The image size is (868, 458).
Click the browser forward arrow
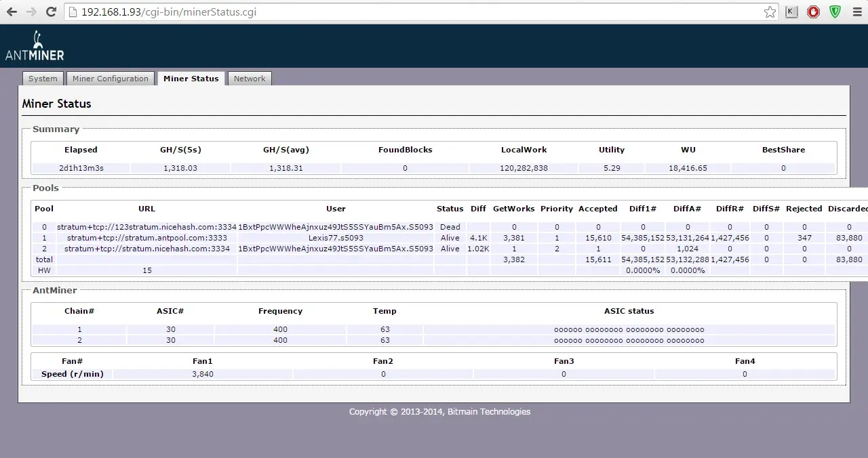tap(31, 12)
